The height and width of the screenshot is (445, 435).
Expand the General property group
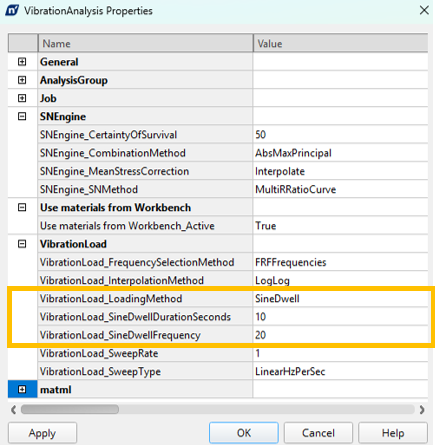click(x=22, y=62)
